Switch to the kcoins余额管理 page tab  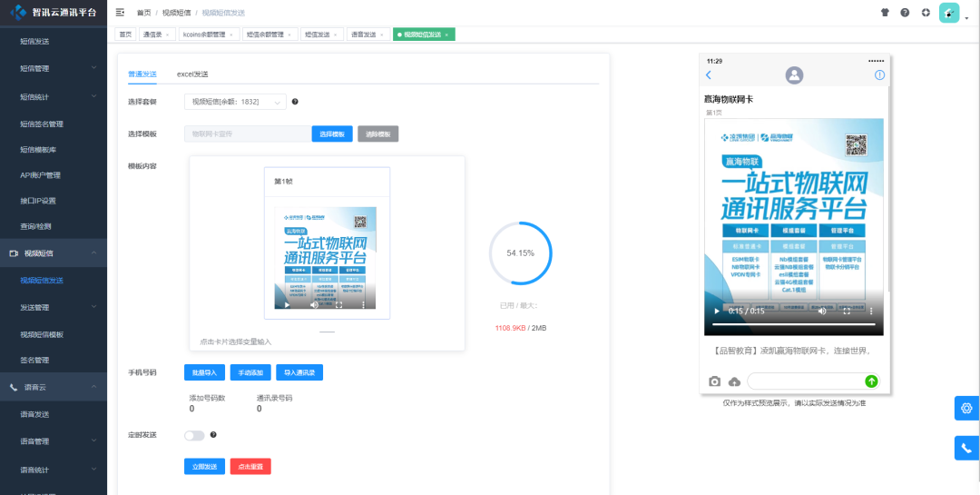[x=204, y=35]
